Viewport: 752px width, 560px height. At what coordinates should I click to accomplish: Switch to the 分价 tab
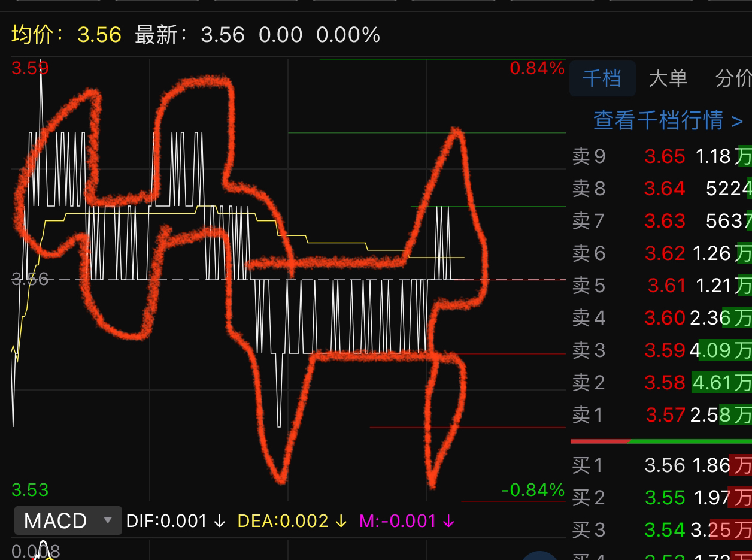[733, 78]
